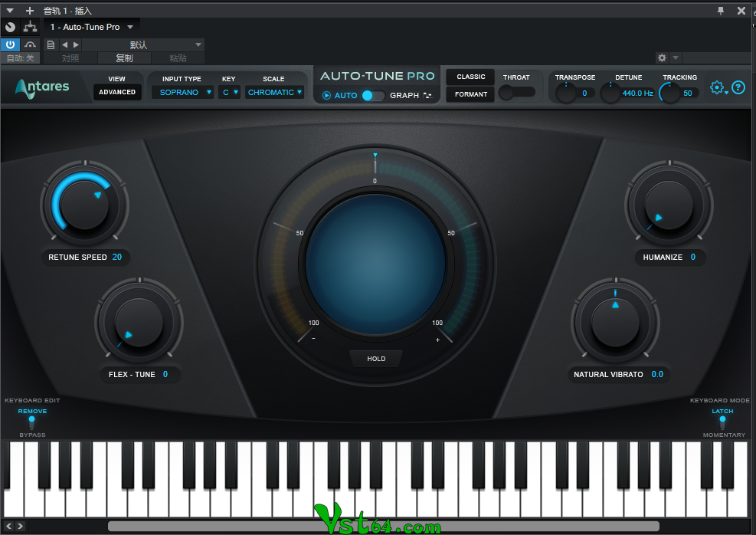This screenshot has width=756, height=535.
Task: Click the plugin activation circle icon
Action: pyautogui.click(x=10, y=27)
